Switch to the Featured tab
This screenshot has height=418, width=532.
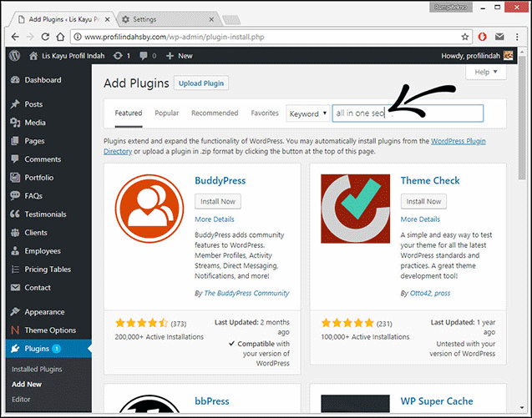click(129, 113)
